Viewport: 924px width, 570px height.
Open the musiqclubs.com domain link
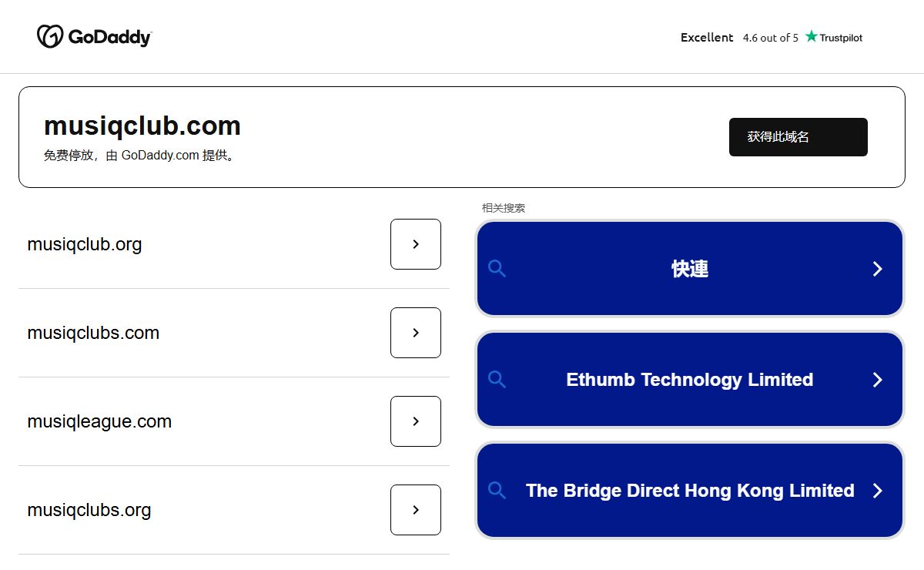(x=93, y=333)
